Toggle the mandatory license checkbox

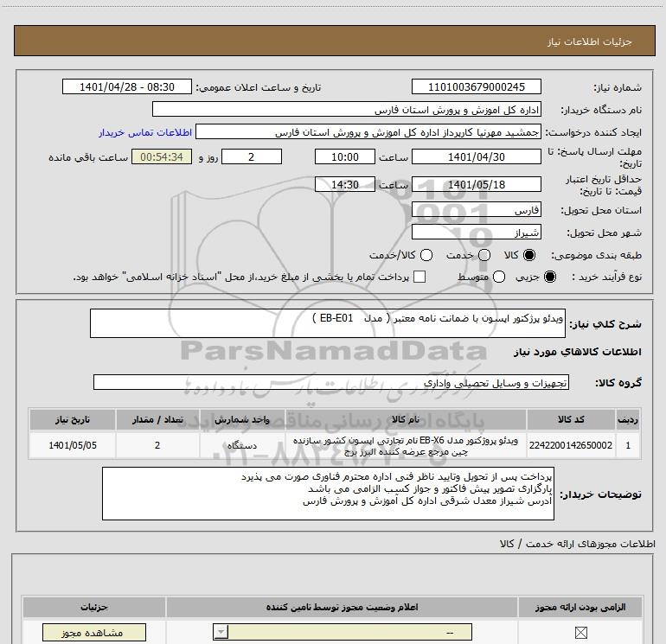click(x=580, y=633)
